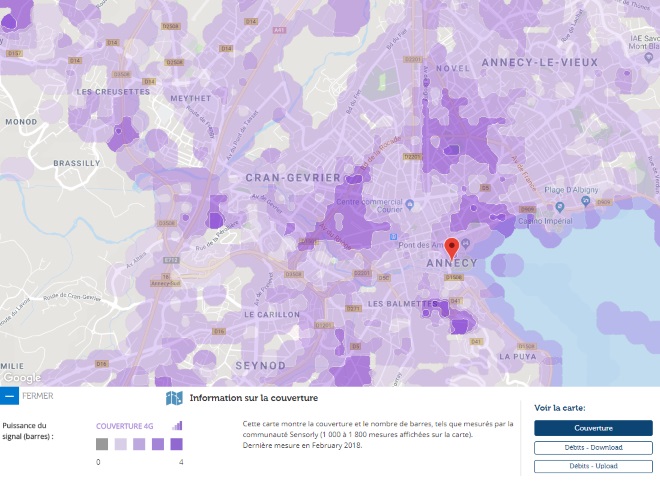Click the Information sur la couverture heading
Viewport: 660px width, 487px height.
254,398
